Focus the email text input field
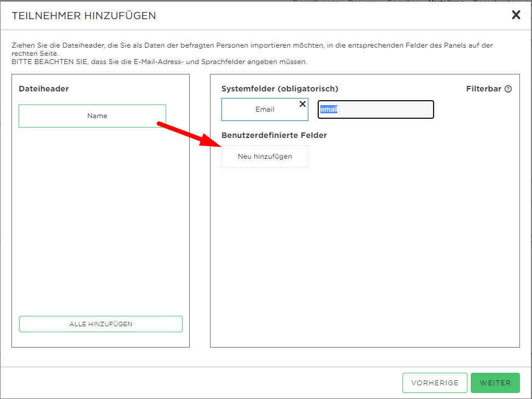Viewport: 532px width, 399px height. 376,109
